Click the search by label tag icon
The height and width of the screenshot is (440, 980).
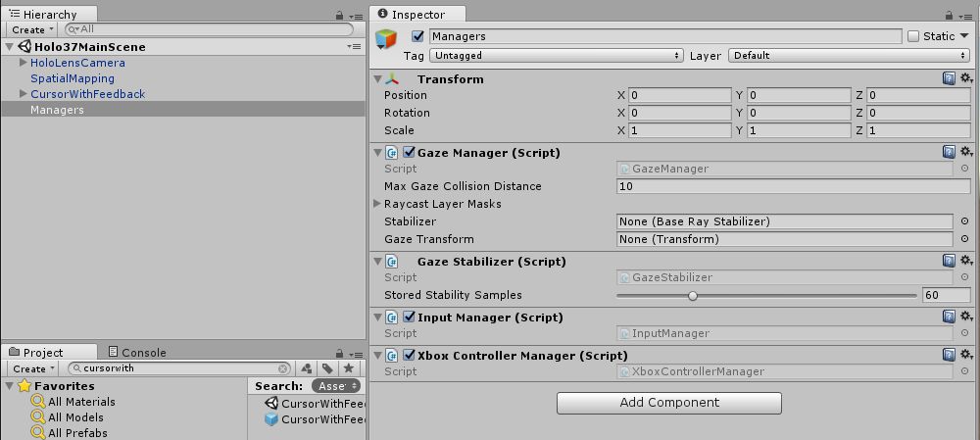pyautogui.click(x=327, y=368)
